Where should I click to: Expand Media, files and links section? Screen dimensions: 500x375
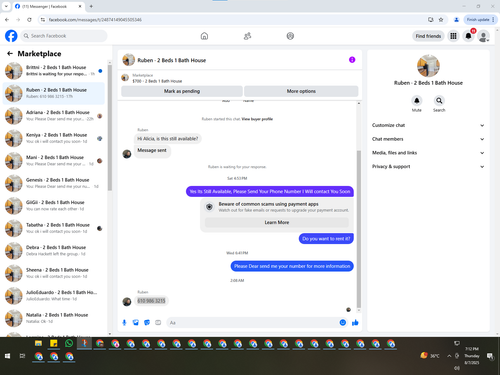pos(428,153)
